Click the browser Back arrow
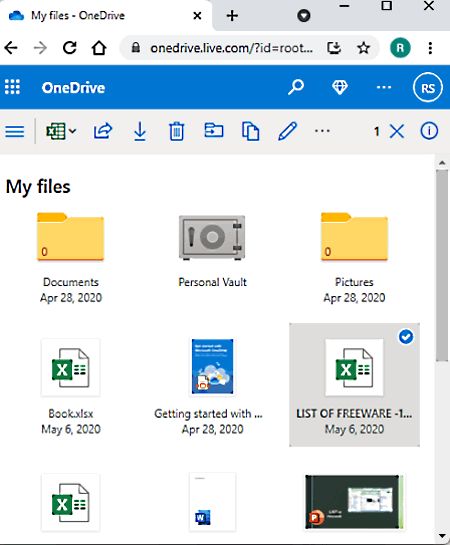Viewport: 450px width, 545px height. pos(11,48)
